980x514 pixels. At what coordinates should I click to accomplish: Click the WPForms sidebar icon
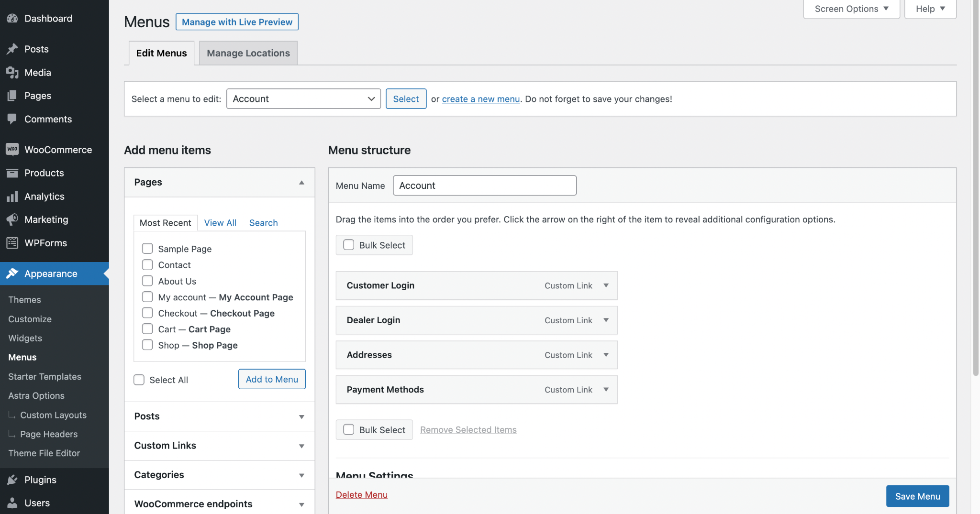[12, 243]
